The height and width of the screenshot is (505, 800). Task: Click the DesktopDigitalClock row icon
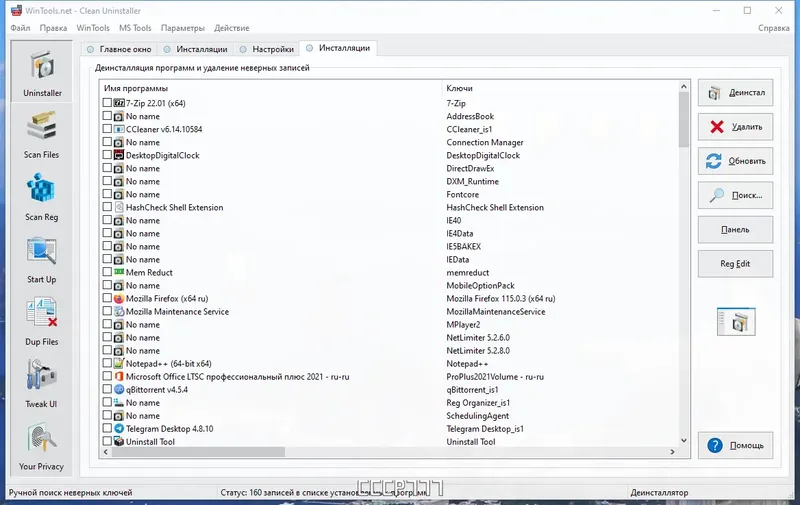point(118,155)
